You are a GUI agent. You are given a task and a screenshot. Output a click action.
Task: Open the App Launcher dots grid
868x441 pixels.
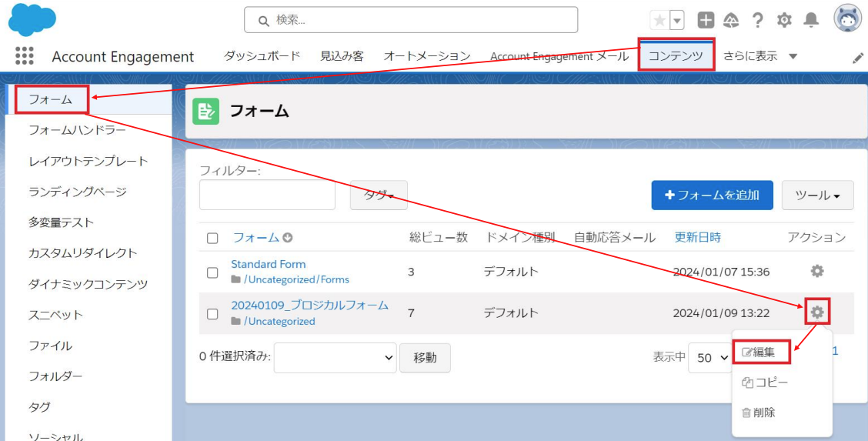click(25, 55)
